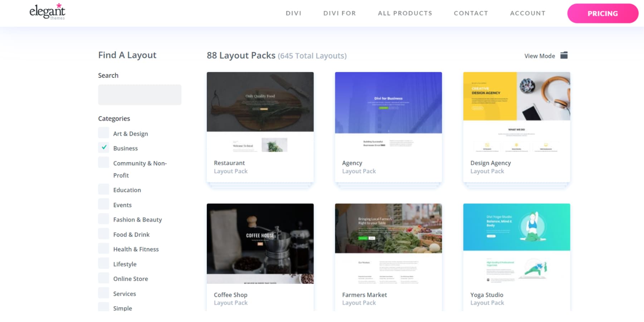Viewport: 644px width, 322px height.
Task: Check the Food & Drink category
Action: tap(103, 234)
